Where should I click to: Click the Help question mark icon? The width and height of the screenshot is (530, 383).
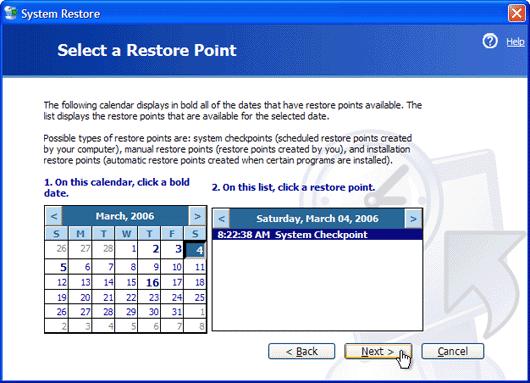point(490,41)
